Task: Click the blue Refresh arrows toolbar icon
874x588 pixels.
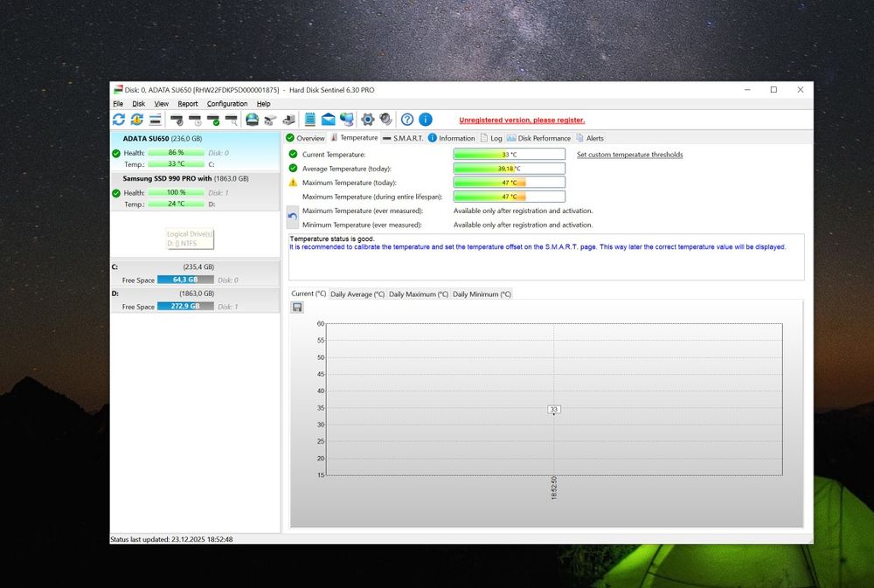Action: point(119,120)
